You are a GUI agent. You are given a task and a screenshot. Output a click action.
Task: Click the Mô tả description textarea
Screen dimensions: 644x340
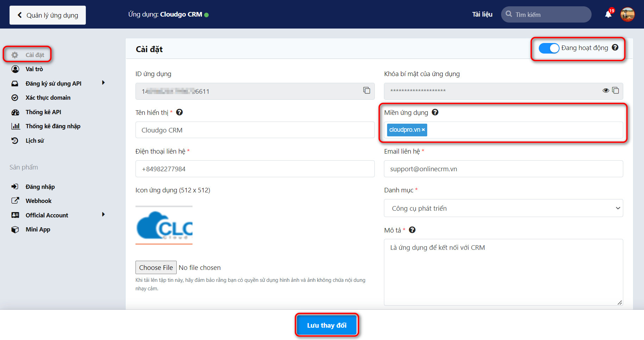coord(504,272)
